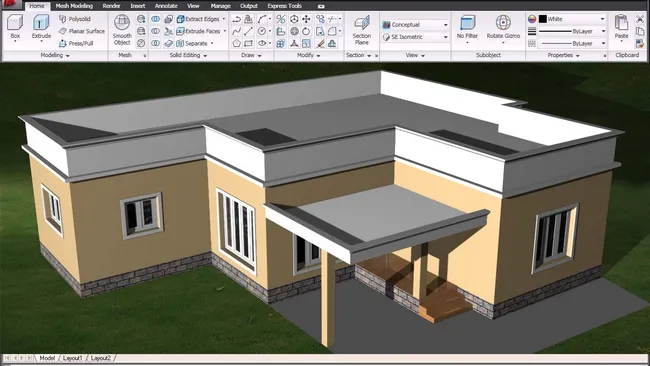This screenshot has width=650, height=366.
Task: Click the lineweight icon in Properties
Action: pyautogui.click(x=532, y=31)
